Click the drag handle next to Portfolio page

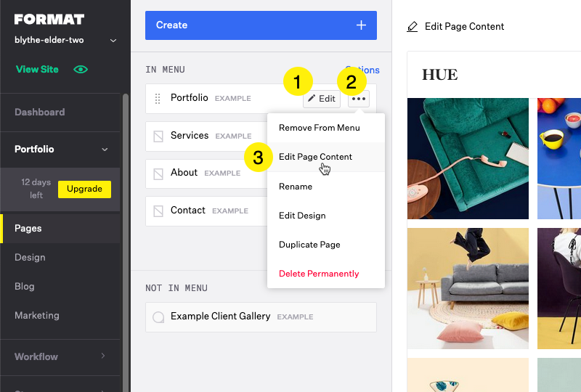click(158, 99)
